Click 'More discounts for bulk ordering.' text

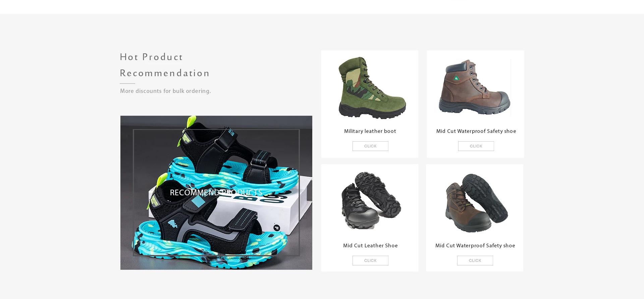[165, 91]
